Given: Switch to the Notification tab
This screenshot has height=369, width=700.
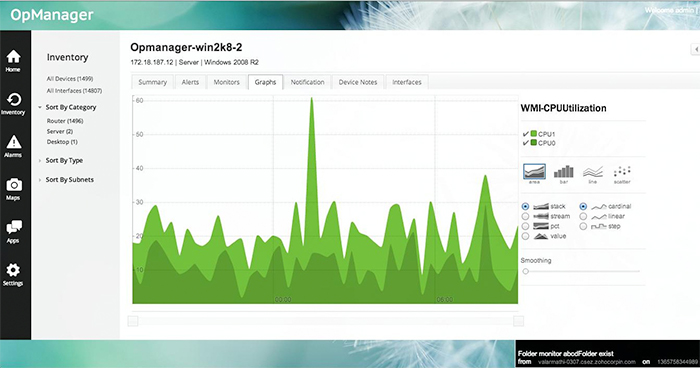Looking at the screenshot, I should click(307, 82).
